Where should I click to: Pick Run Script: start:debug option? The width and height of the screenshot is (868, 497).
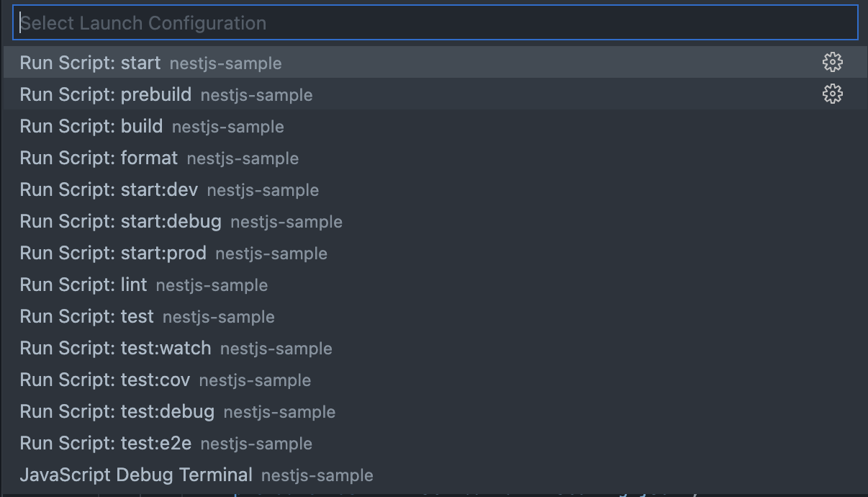pos(435,221)
